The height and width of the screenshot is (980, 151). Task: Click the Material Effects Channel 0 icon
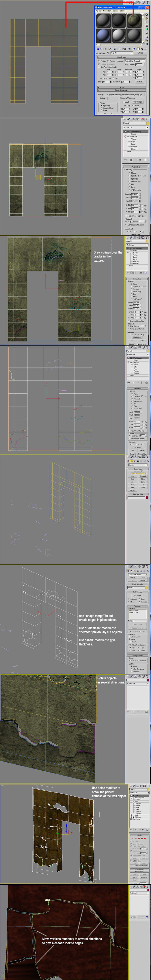pos(129,49)
